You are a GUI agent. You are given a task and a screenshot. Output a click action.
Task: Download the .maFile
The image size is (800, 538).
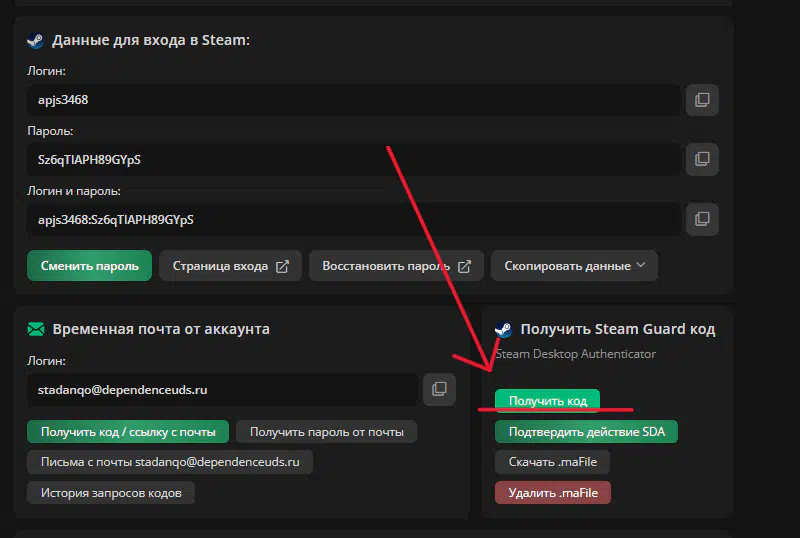point(552,462)
